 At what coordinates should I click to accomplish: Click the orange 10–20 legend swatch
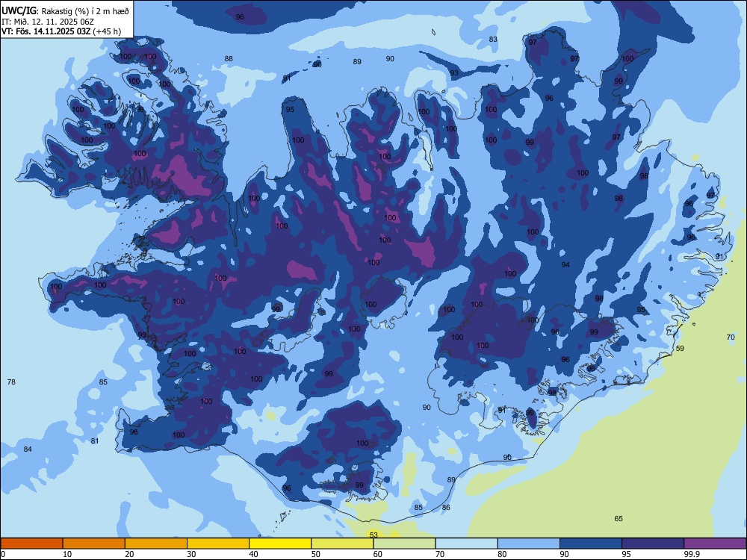94,544
